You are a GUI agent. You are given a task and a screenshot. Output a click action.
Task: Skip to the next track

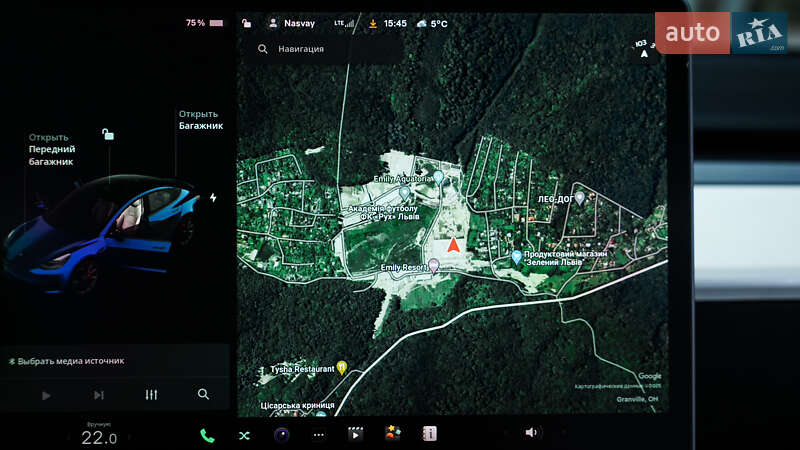pos(98,395)
